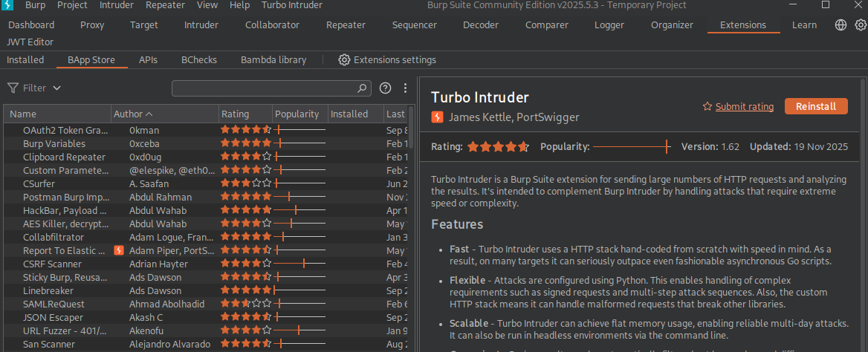The width and height of the screenshot is (868, 352).
Task: Click the search magnifier icon in the filter box
Action: pos(361,88)
